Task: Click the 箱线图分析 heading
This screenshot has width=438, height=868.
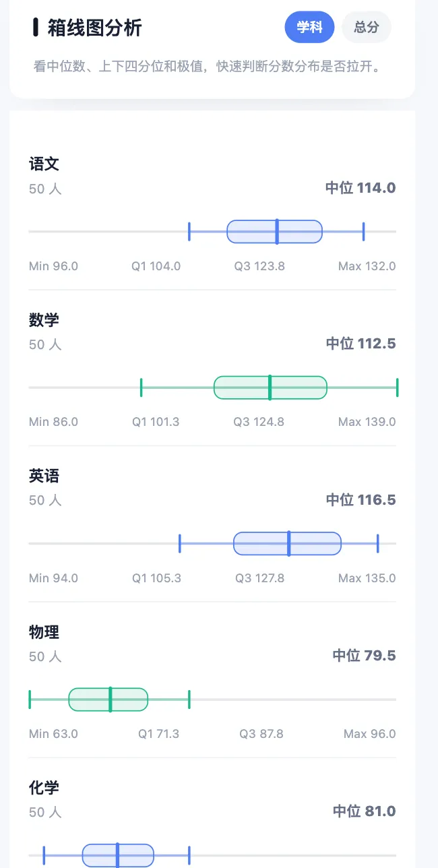Action: tap(95, 28)
